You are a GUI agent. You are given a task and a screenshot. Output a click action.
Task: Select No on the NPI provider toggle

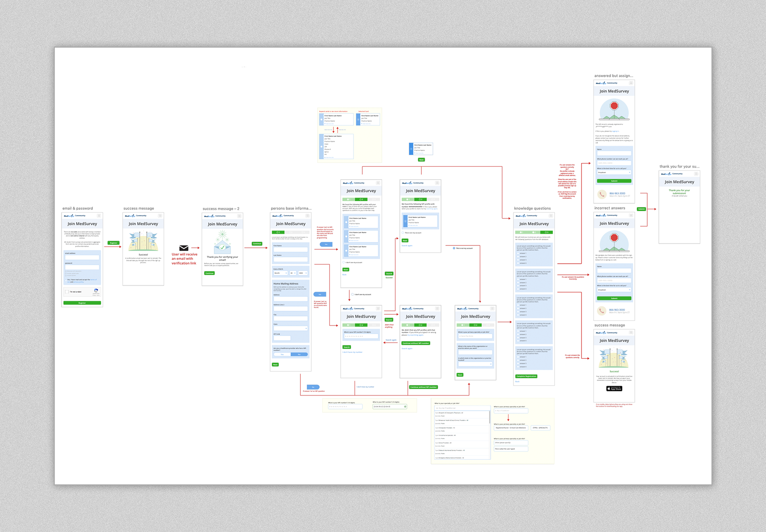coord(299,354)
